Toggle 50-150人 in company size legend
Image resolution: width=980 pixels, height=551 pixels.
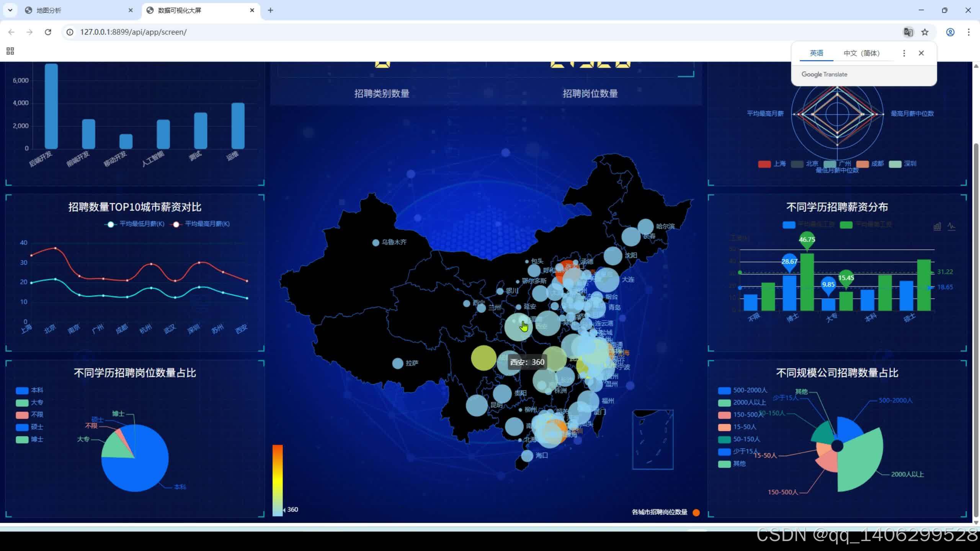tap(739, 439)
